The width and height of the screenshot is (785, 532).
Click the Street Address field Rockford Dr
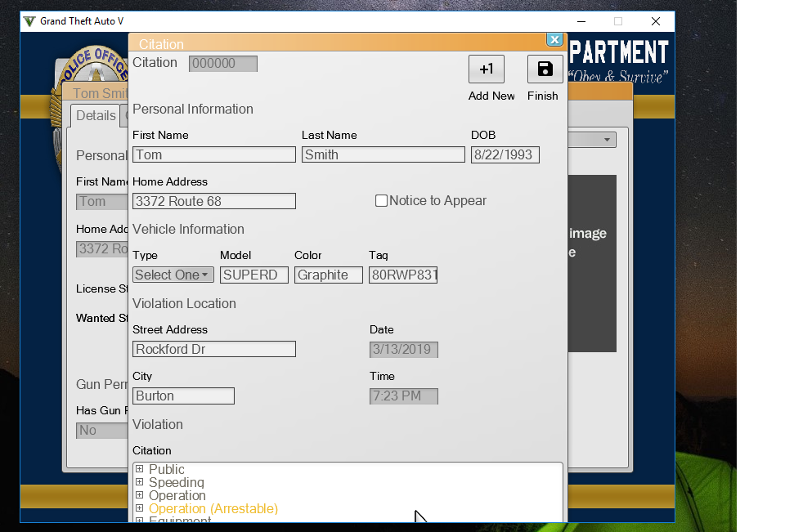pyautogui.click(x=214, y=349)
